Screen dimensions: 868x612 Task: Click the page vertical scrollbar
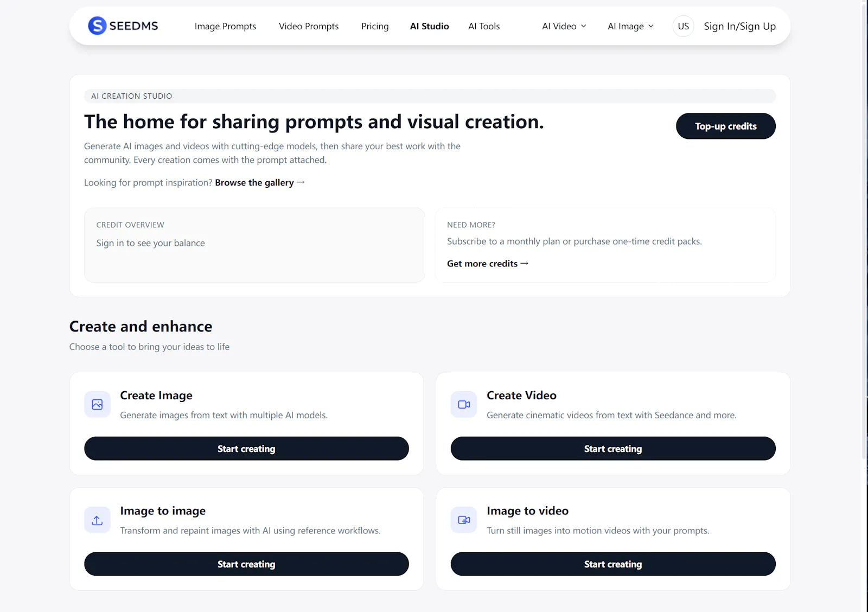(x=864, y=233)
